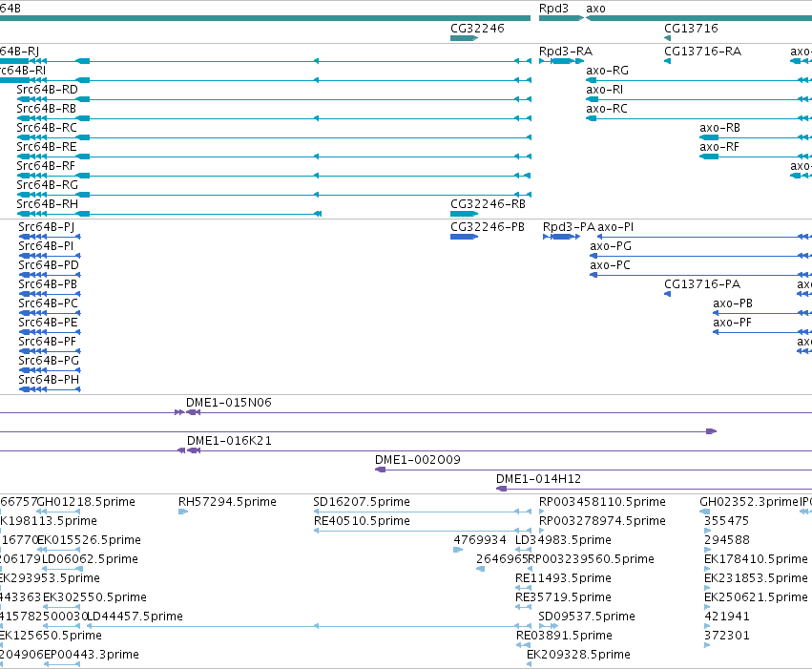Select the Src64B-RB transcript label

pos(46,109)
